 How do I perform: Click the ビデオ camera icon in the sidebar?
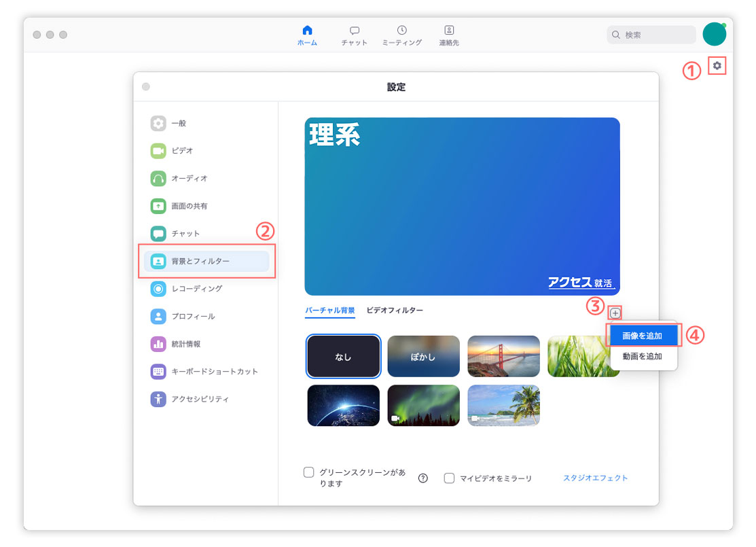(x=158, y=151)
